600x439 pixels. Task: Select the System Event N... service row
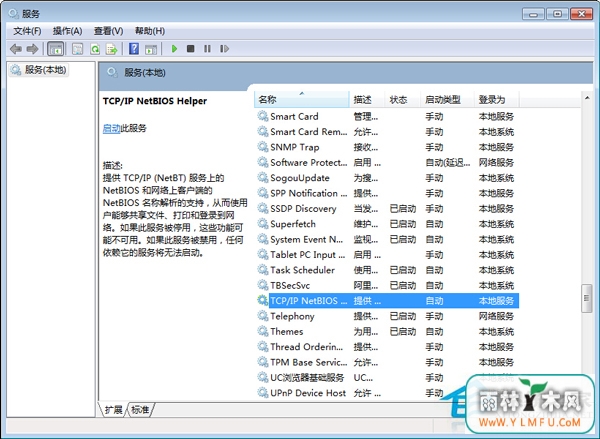pyautogui.click(x=386, y=239)
